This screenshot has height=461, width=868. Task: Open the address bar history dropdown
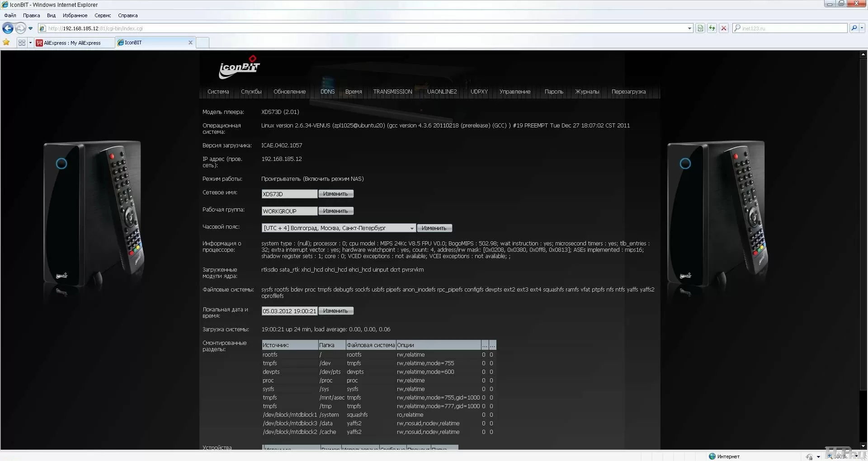point(689,28)
